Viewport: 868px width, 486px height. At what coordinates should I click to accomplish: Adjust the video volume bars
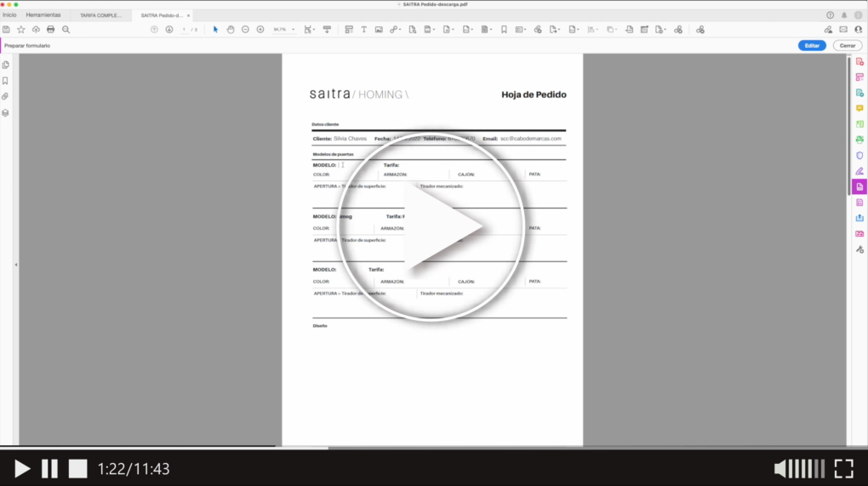click(806, 469)
